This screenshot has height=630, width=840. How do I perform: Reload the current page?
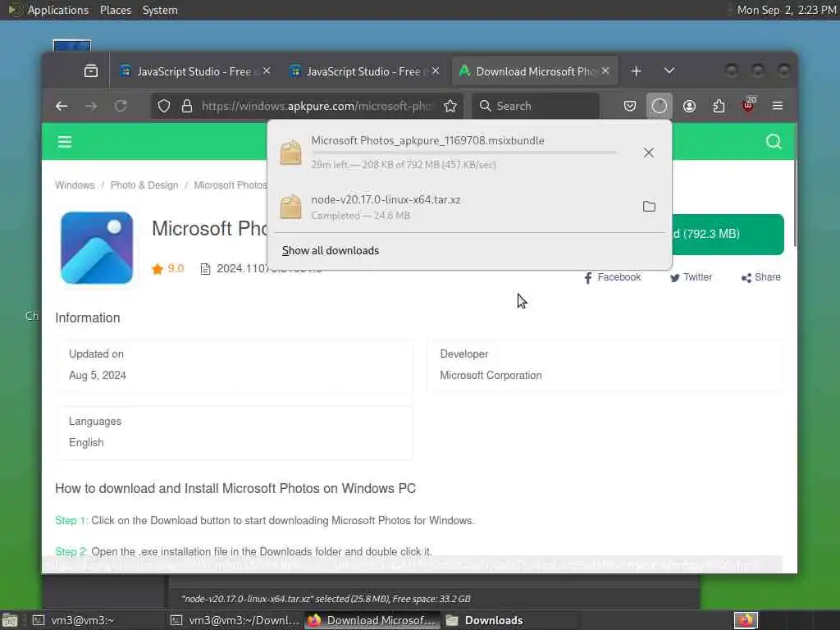121,106
